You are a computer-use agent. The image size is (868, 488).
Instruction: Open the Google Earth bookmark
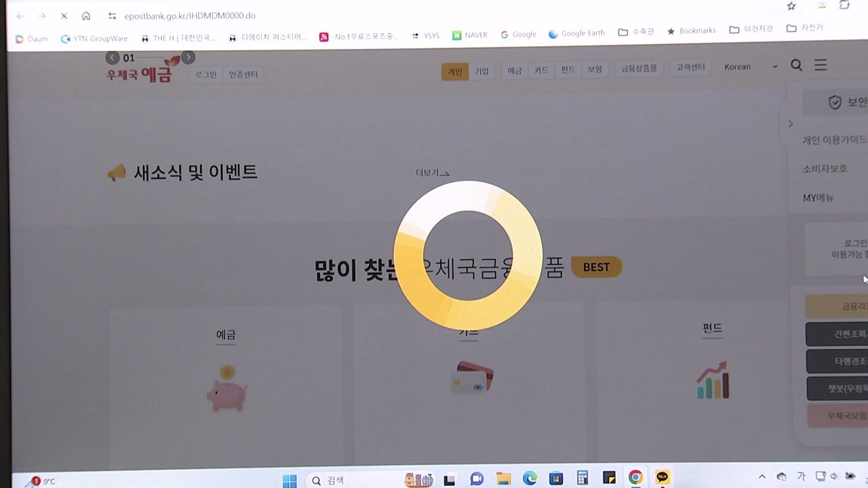[576, 34]
